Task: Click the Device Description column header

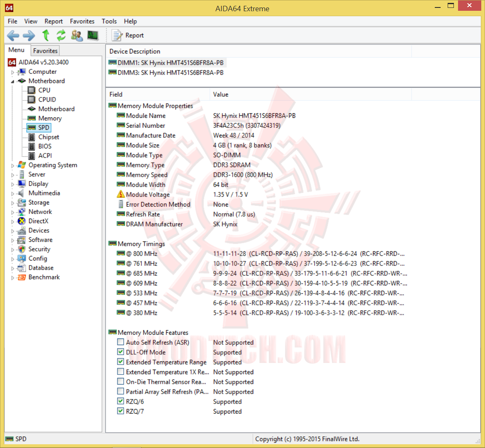Action: pos(259,51)
